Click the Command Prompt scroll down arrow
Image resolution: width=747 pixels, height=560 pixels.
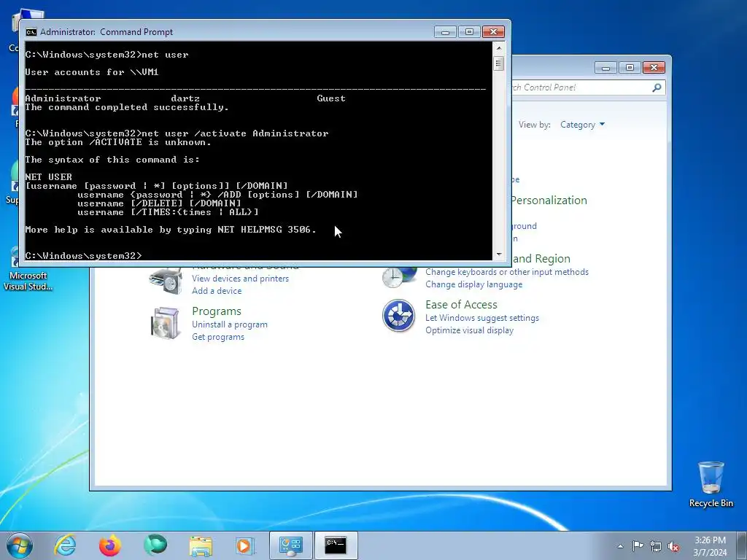coord(499,254)
